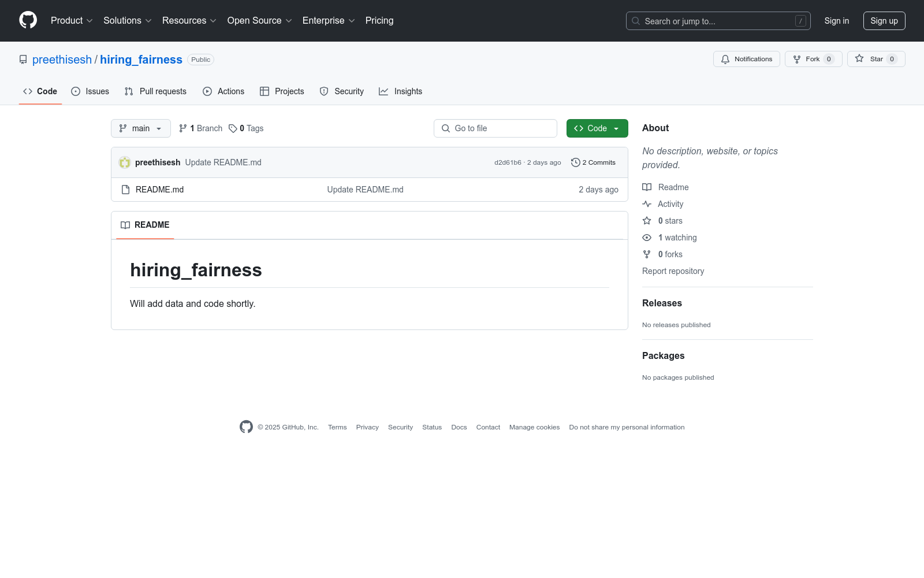Click the footer Security link
The height and width of the screenshot is (578, 924).
(400, 427)
